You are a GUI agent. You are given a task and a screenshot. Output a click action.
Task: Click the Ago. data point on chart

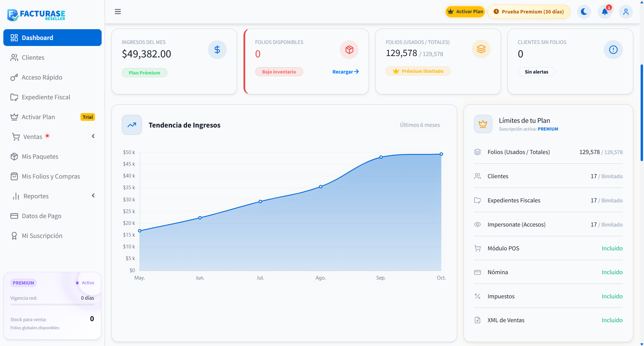click(321, 187)
